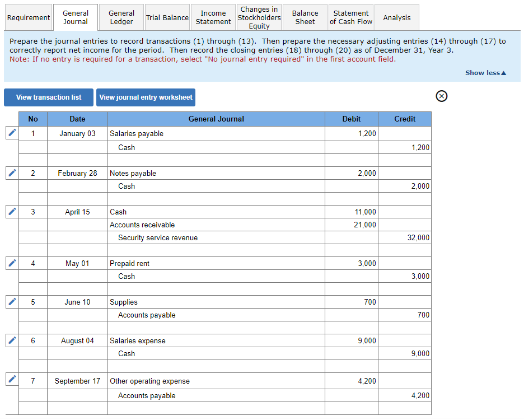Click the Debit column header
The image size is (524, 420).
tap(352, 119)
